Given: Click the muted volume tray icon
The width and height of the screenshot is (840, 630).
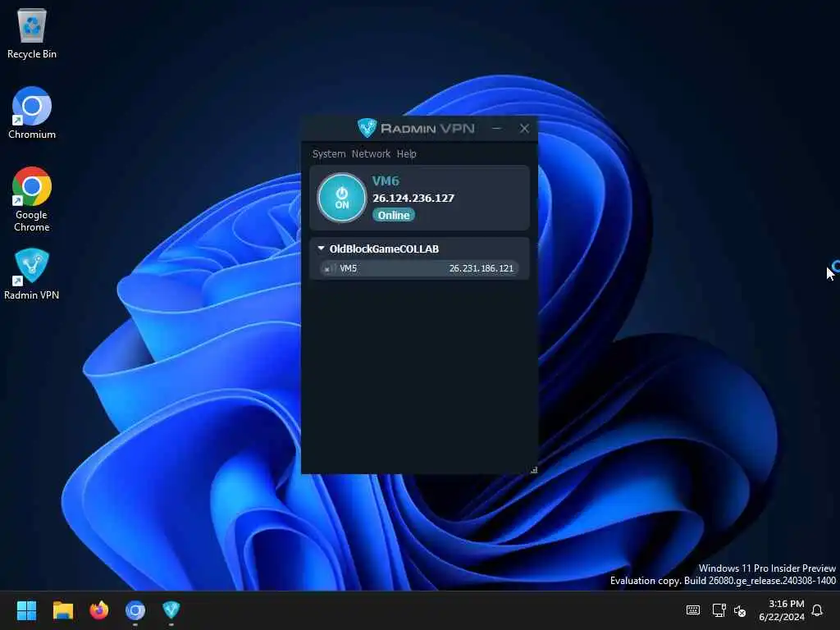Looking at the screenshot, I should tap(740, 610).
